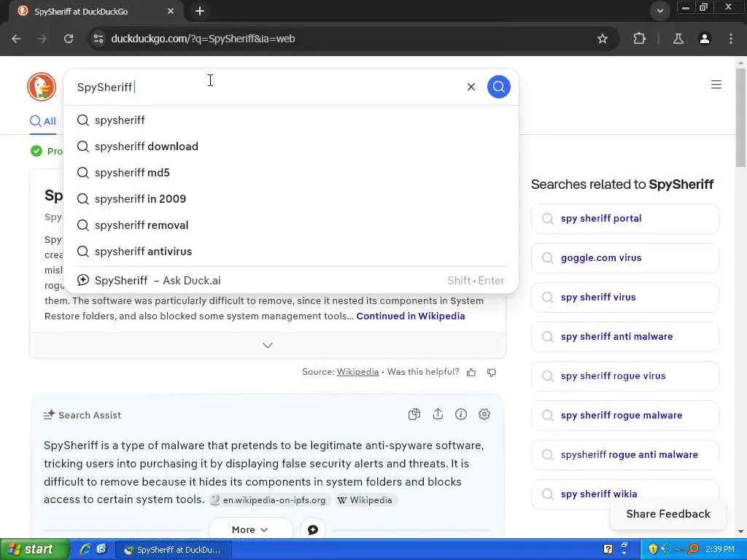Click the help question-mark tray icon
The width and height of the screenshot is (747, 560).
608,550
